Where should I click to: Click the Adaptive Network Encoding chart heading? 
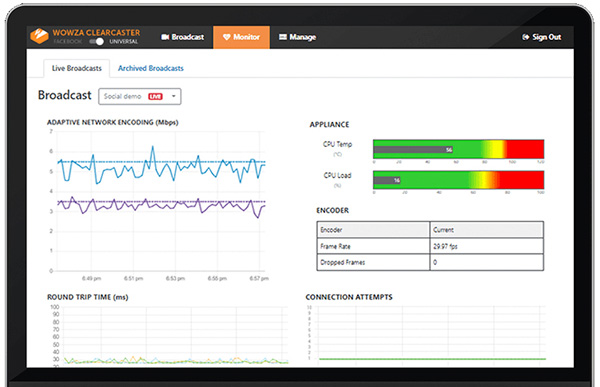click(x=112, y=122)
